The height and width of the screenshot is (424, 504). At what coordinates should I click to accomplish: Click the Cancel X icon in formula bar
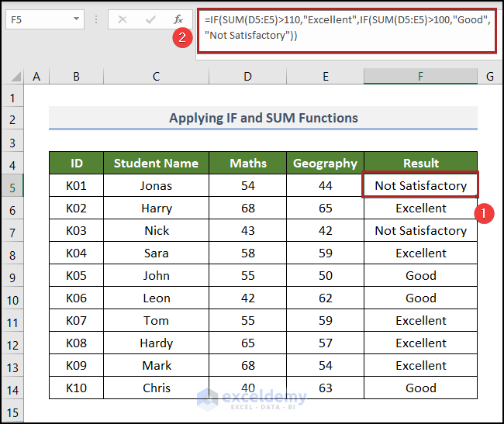(123, 19)
